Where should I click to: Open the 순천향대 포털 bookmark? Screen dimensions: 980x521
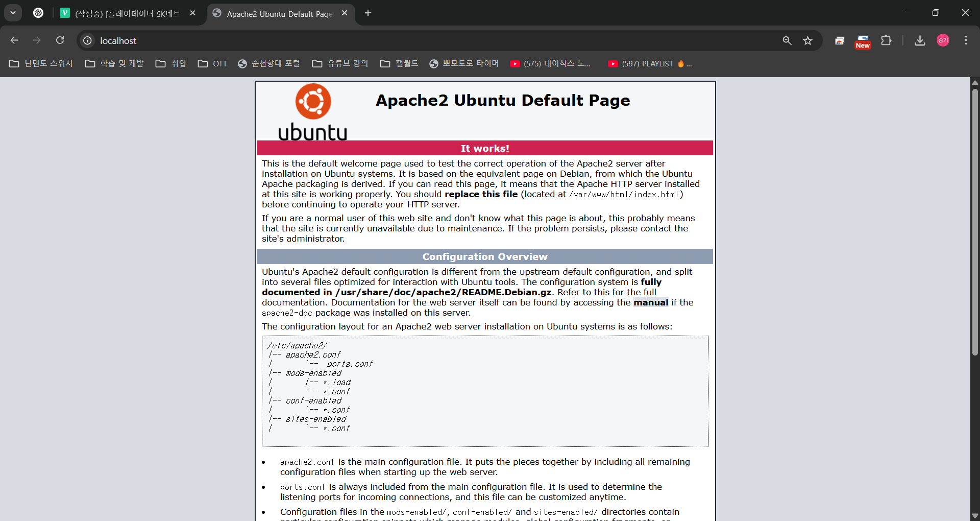click(x=269, y=63)
